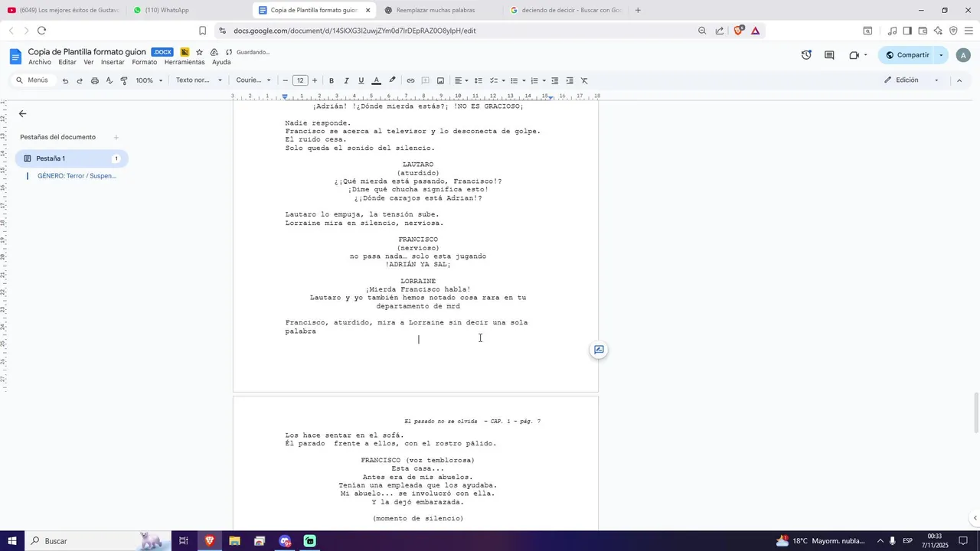The image size is (980, 551).
Task: Show all comments panel icon
Action: point(829,55)
